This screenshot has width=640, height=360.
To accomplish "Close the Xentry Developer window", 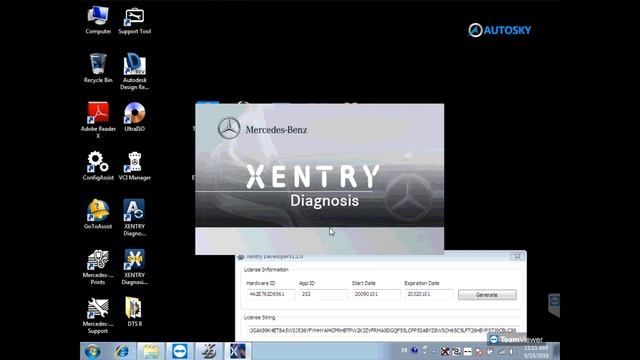I will (517, 256).
